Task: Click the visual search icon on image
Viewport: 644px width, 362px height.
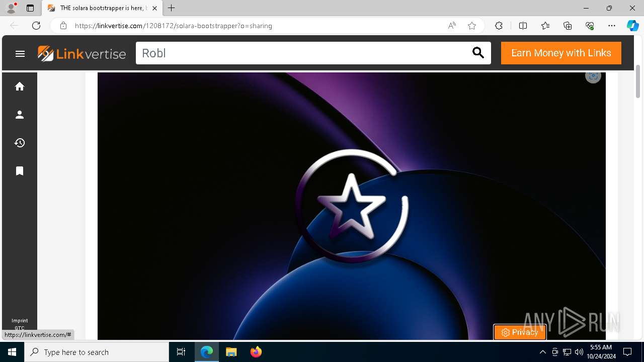Action: (593, 76)
